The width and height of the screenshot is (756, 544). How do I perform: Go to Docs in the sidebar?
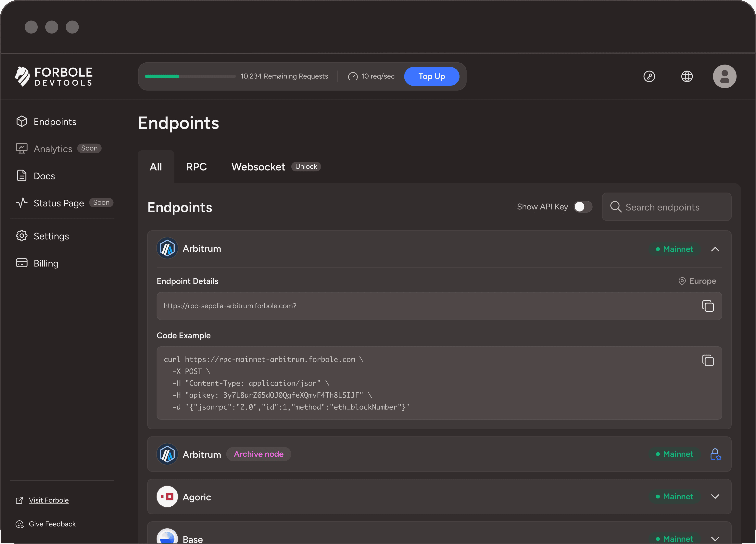44,176
